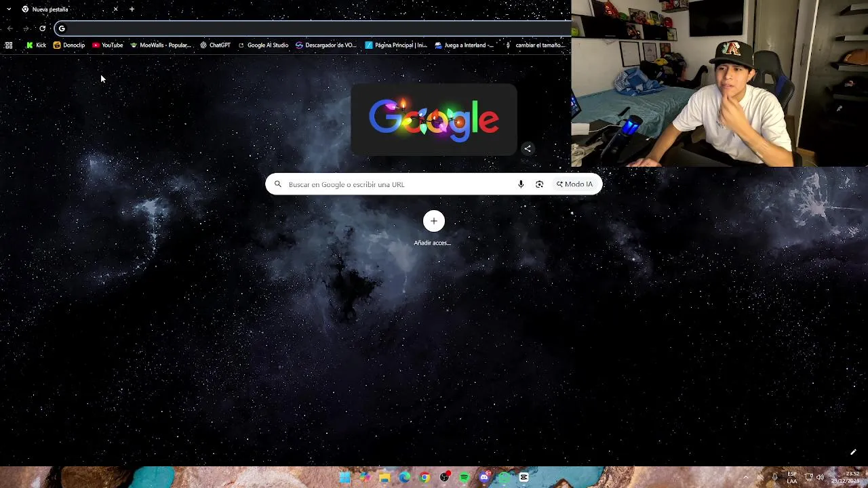
Task: Open the cambiar el tamaño bookmark
Action: click(x=534, y=45)
